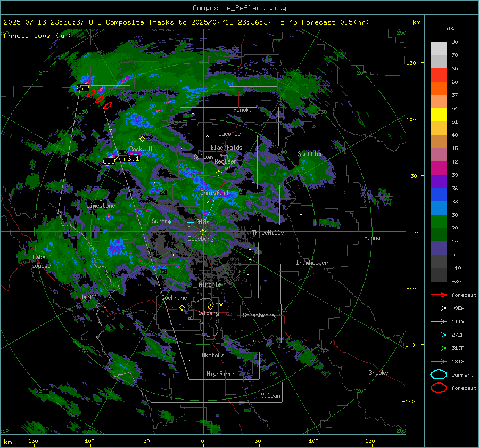Click the green 31JP arrow in legend

439,348
